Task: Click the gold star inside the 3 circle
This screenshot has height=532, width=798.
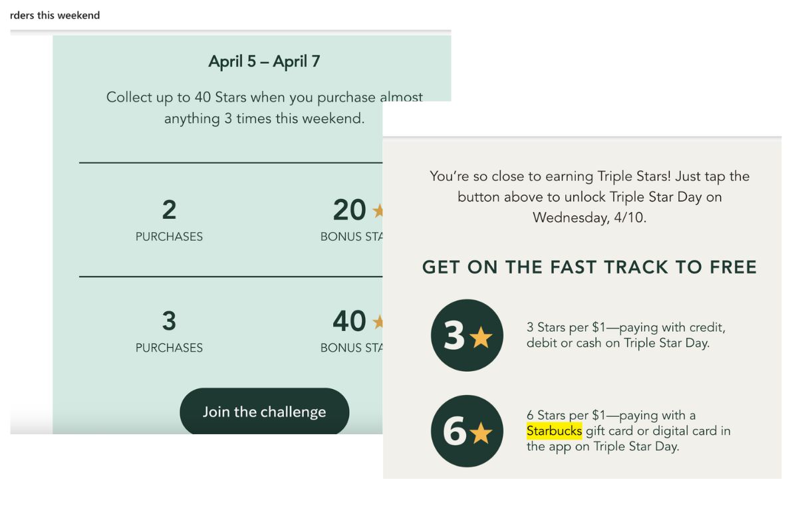Action: (x=480, y=338)
